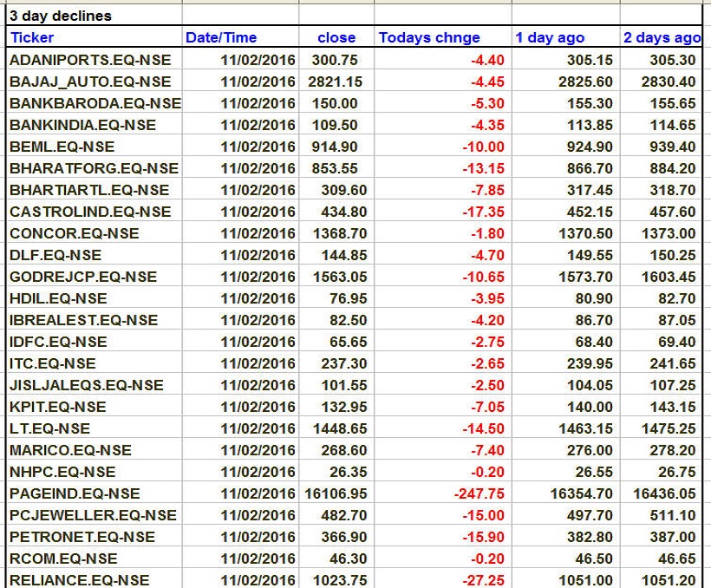The image size is (711, 588).
Task: Click the BEML.EQ-NSE ticker cell
Action: [62, 147]
